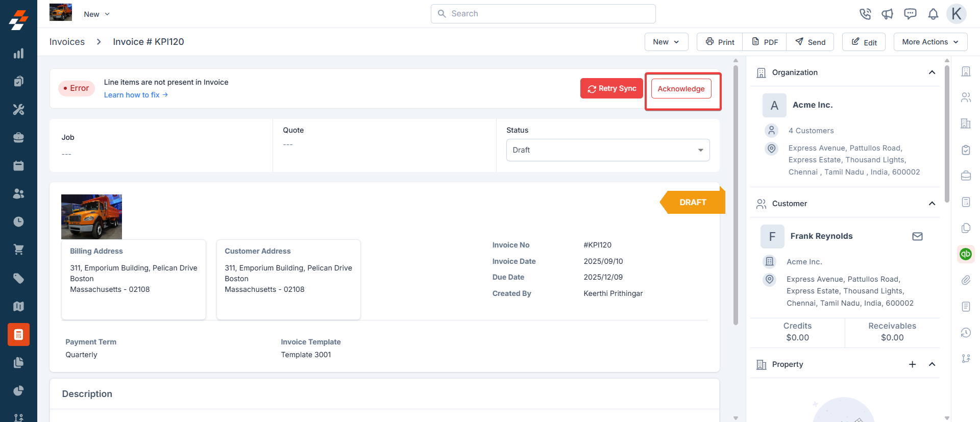Click the Acknowledge button

[x=681, y=89]
